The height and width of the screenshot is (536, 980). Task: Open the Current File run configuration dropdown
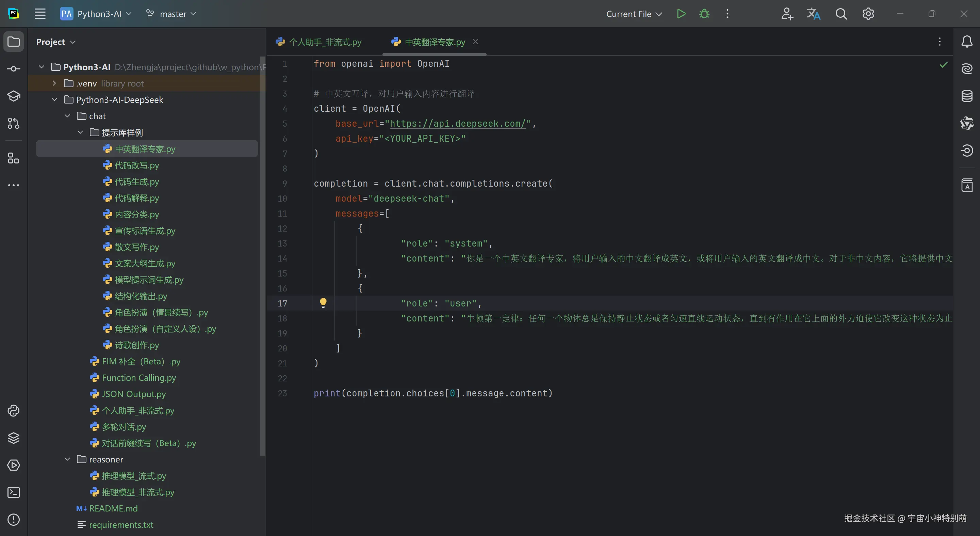(634, 14)
